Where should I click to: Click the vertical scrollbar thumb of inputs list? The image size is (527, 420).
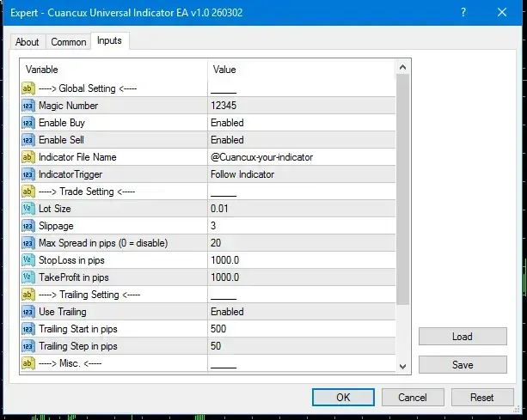[x=402, y=190]
